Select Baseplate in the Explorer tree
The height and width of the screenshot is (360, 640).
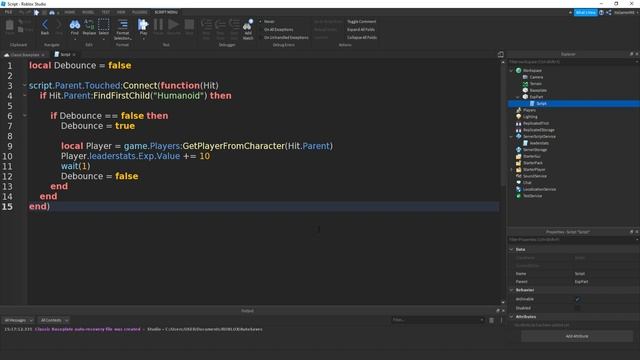point(538,90)
